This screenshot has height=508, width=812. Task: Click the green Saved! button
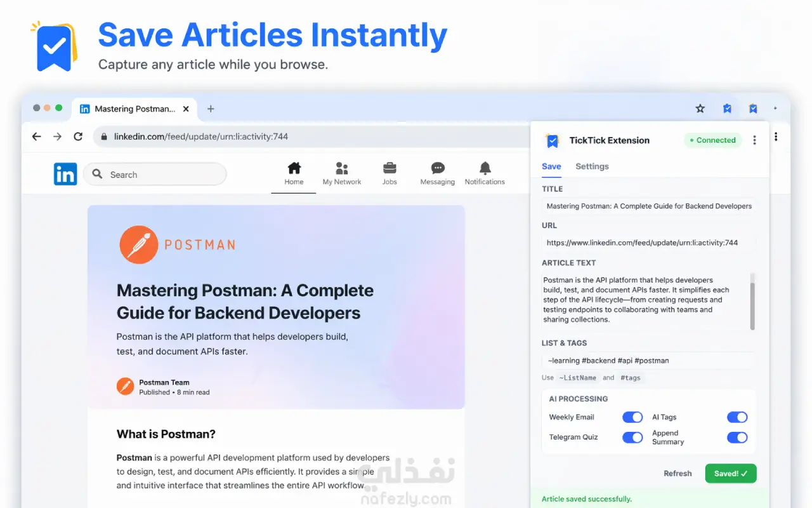tap(731, 474)
